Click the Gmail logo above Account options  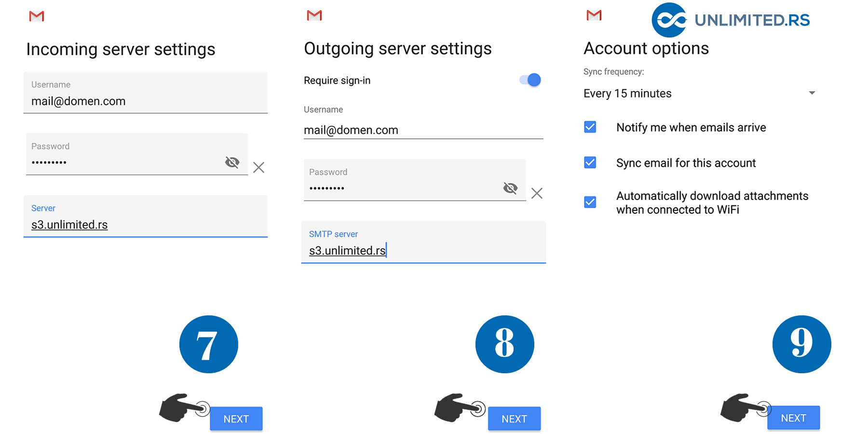594,15
